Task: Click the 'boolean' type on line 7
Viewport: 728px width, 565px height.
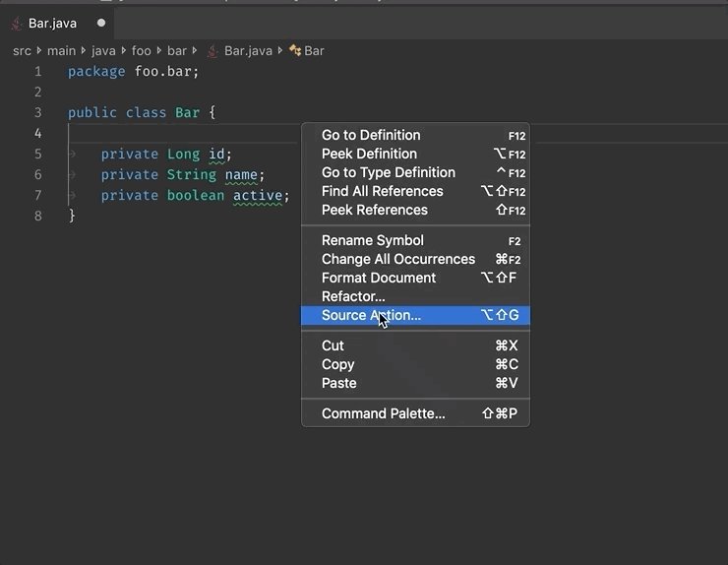Action: click(x=196, y=195)
